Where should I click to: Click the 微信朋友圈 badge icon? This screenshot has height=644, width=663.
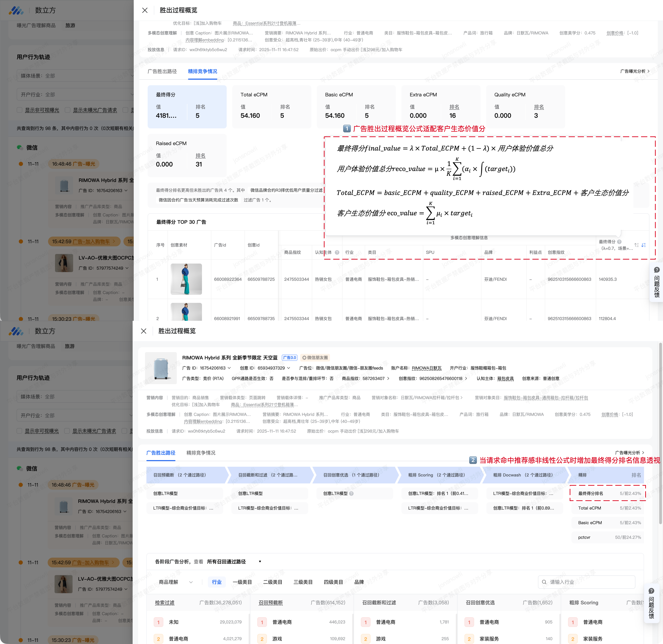[x=304, y=357]
